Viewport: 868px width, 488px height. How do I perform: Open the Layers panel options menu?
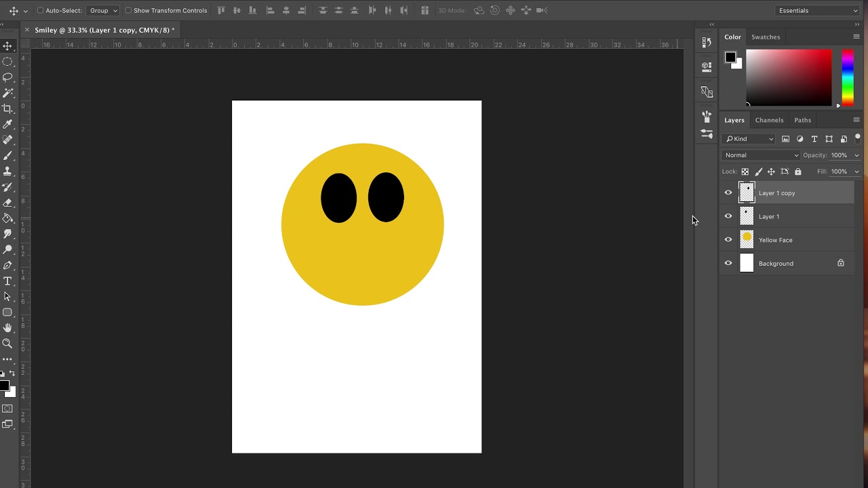[x=856, y=120]
